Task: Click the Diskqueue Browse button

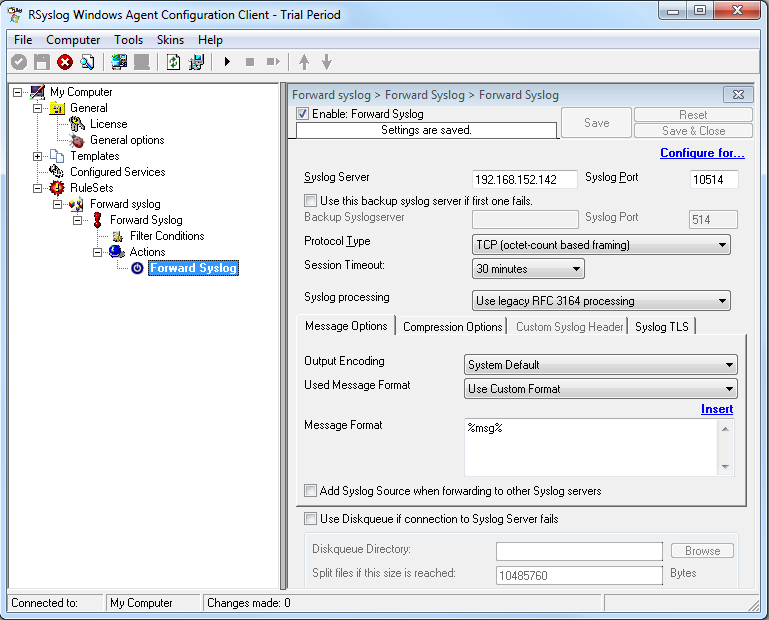Action: pyautogui.click(x=702, y=550)
